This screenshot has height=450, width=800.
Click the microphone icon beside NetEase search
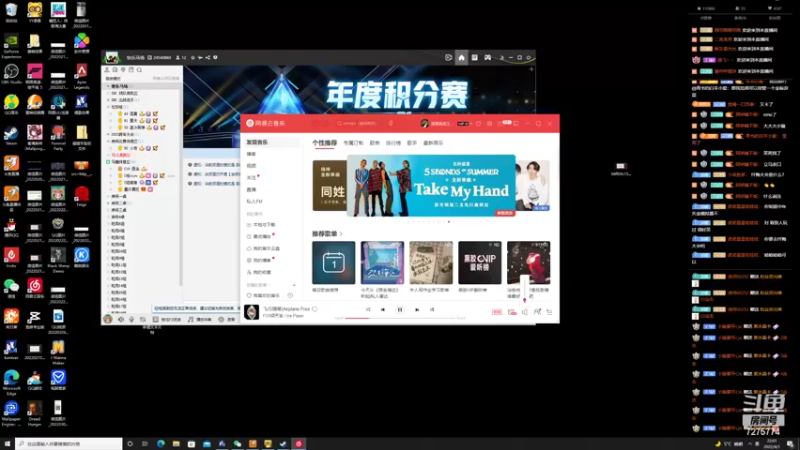click(391, 123)
